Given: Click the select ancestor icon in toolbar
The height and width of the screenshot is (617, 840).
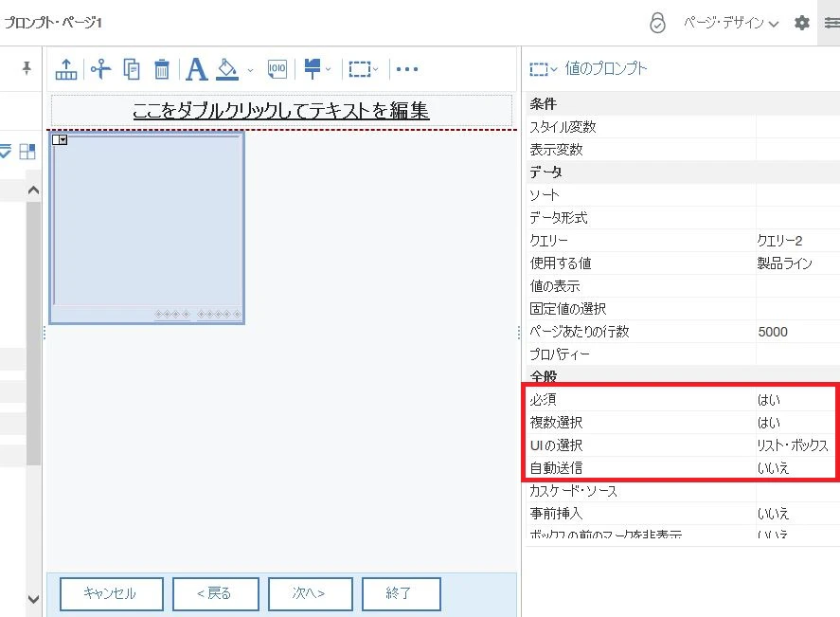Looking at the screenshot, I should (66, 69).
